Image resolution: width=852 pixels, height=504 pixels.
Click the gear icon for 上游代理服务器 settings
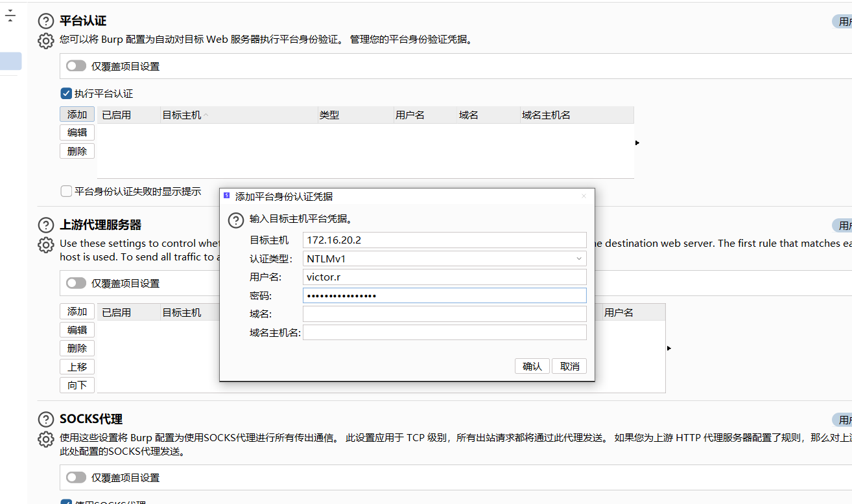(x=45, y=245)
